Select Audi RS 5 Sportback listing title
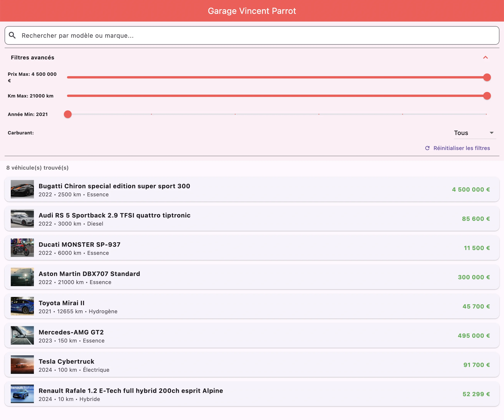The width and height of the screenshot is (504, 420). [x=115, y=215]
